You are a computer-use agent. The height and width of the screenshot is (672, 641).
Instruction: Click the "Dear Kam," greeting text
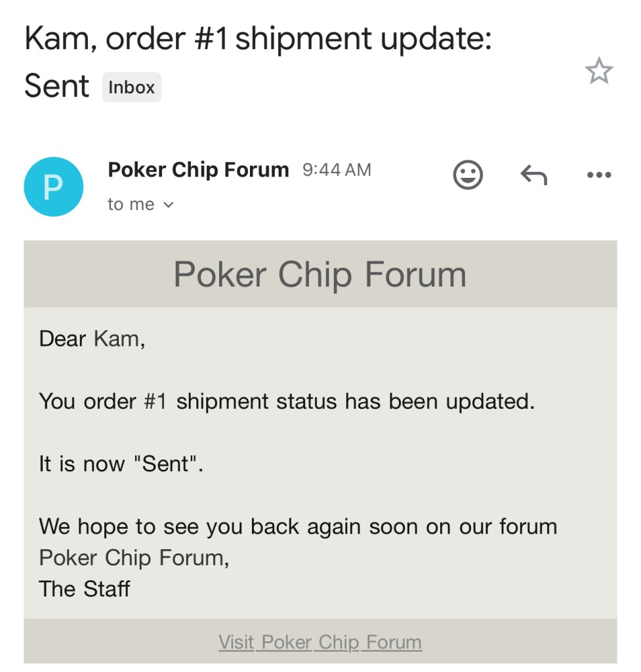(x=92, y=339)
